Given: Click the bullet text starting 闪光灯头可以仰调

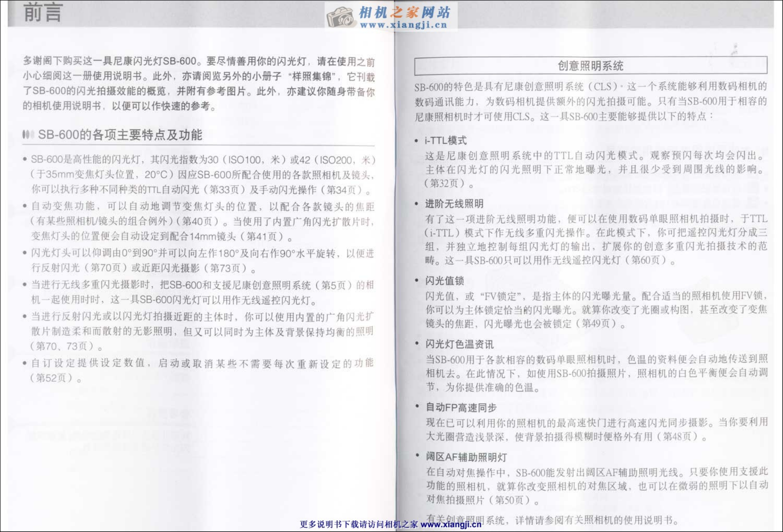Looking at the screenshot, I should (203, 260).
